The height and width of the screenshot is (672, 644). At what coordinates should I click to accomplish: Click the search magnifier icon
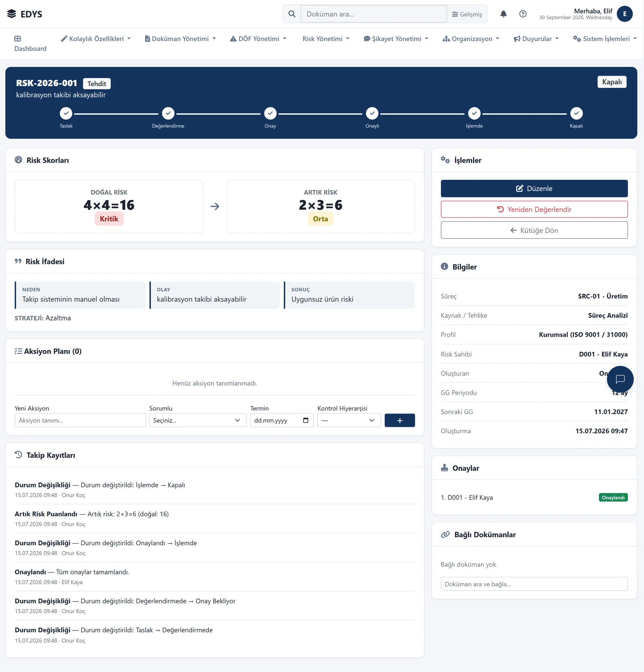point(292,14)
